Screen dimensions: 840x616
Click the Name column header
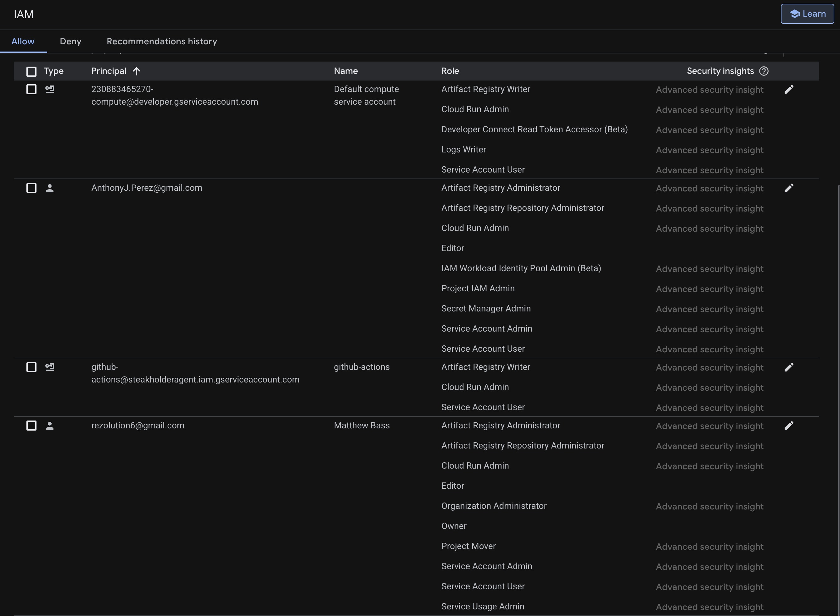point(345,71)
